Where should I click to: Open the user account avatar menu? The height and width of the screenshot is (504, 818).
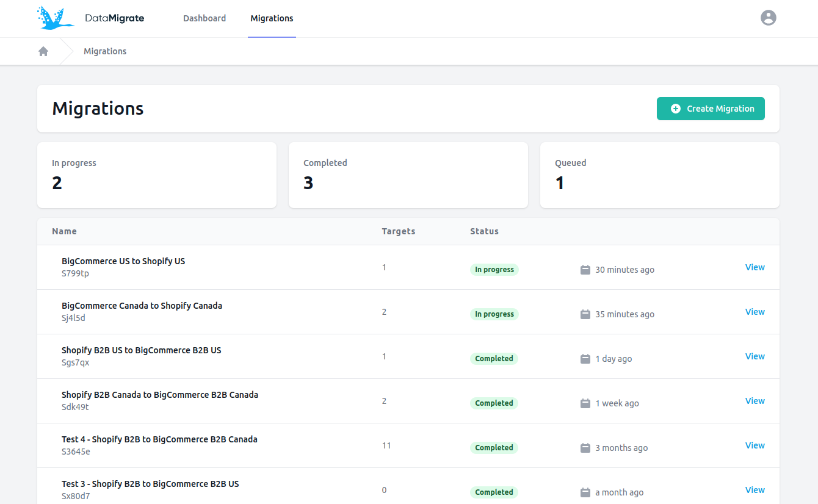769,18
